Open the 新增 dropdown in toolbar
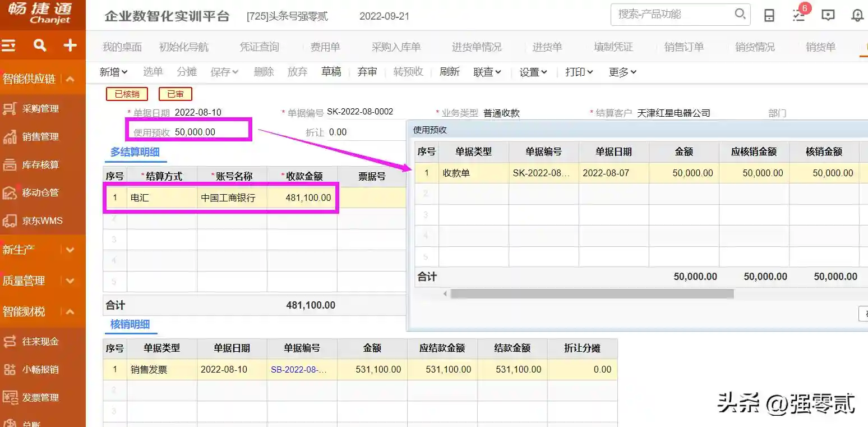Screen dimensions: 868x427 [x=114, y=72]
